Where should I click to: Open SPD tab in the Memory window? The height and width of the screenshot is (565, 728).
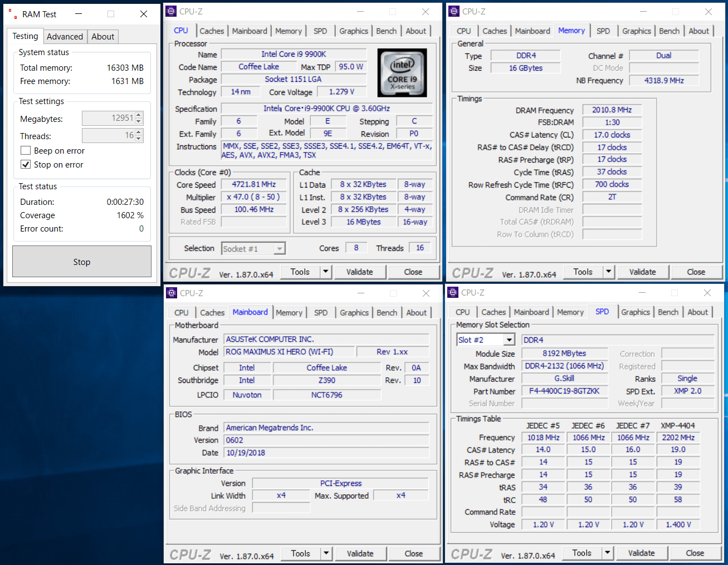(x=603, y=31)
